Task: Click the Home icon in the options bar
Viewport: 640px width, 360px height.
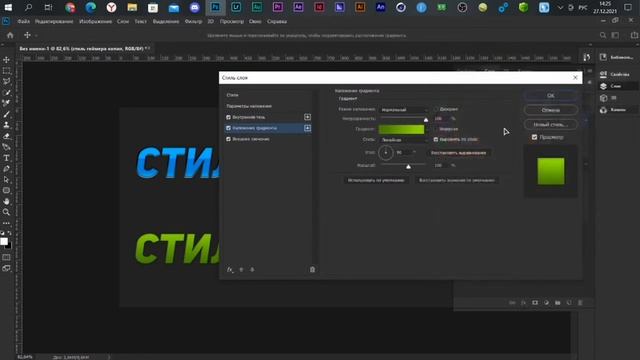Action: 10,36
